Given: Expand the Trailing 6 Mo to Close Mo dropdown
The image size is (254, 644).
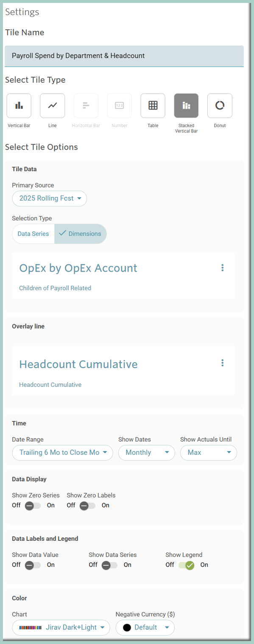Looking at the screenshot, I should 62,453.
